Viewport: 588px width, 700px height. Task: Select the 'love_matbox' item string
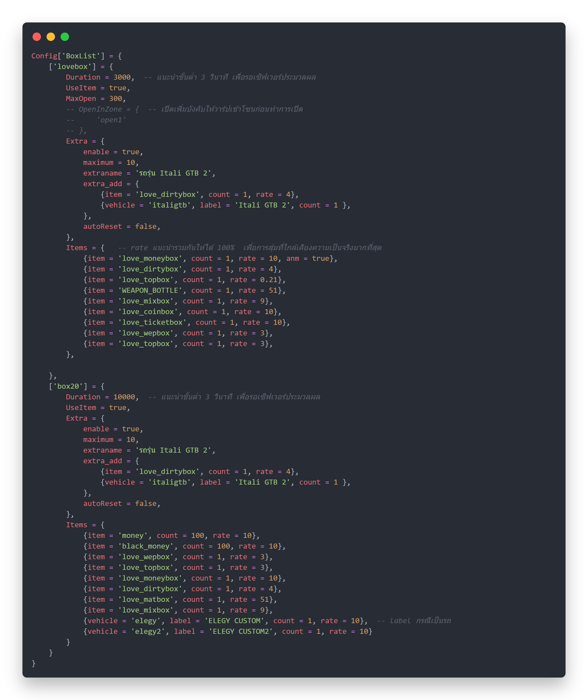click(x=146, y=600)
